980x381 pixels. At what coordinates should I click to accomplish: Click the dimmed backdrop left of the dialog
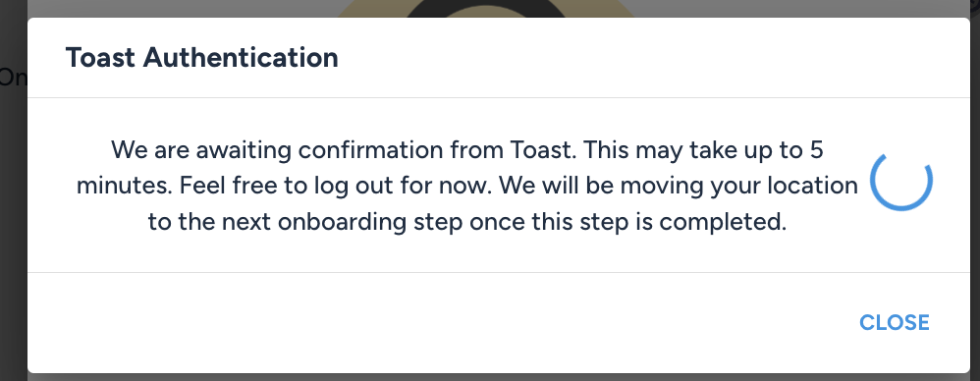[13, 219]
